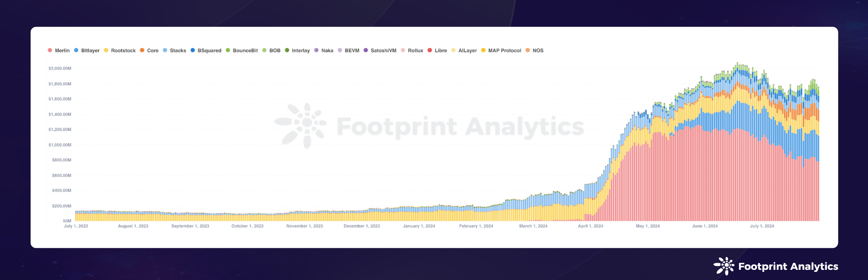Screen dimensions: 868x280
Task: Toggle the NOS legend entry
Action: coord(537,50)
